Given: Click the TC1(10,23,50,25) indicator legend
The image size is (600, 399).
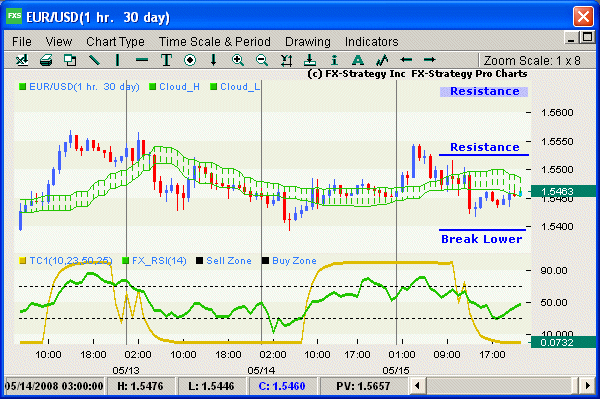Looking at the screenshot, I should point(66,261).
